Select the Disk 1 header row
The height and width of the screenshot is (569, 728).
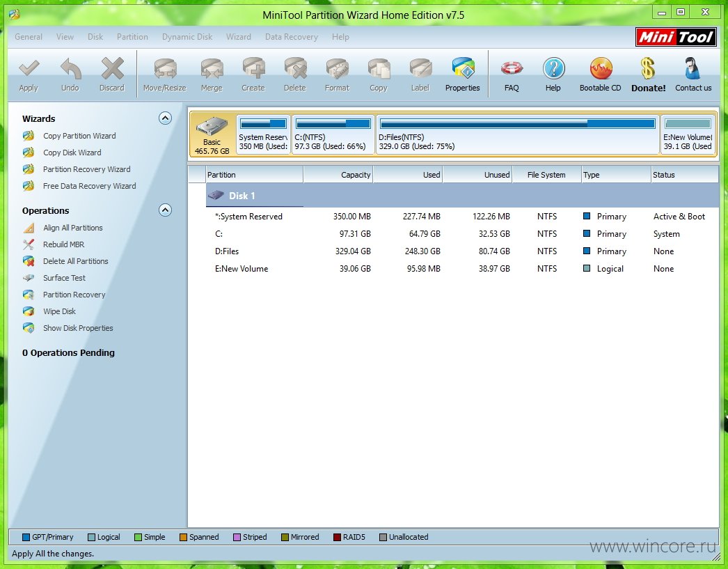(x=462, y=196)
